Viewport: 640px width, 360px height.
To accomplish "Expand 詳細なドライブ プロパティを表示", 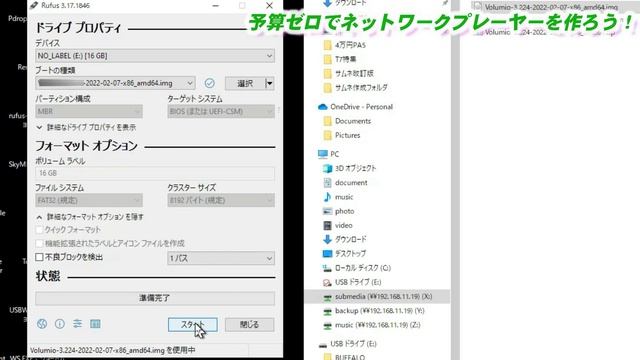I will [x=86, y=127].
